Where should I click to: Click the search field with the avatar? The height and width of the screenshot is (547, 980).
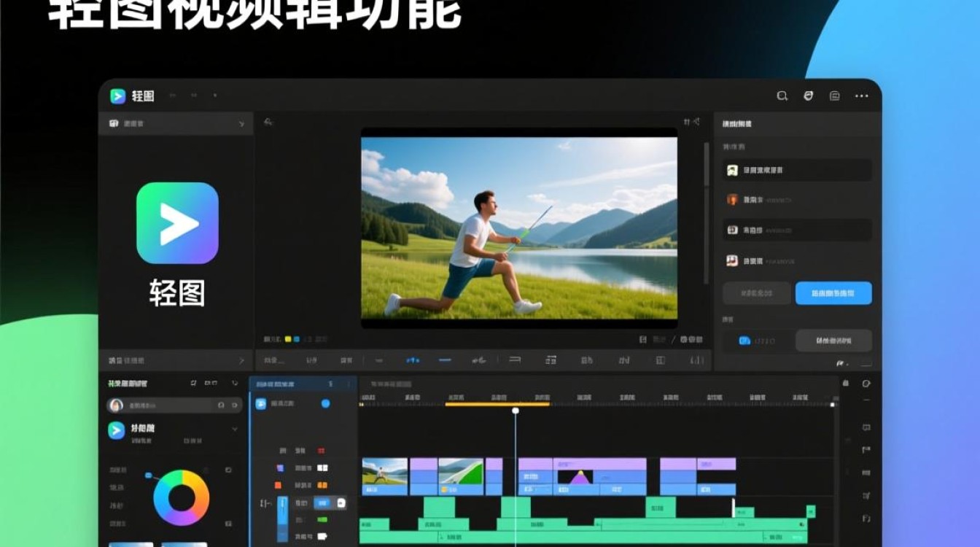click(174, 405)
